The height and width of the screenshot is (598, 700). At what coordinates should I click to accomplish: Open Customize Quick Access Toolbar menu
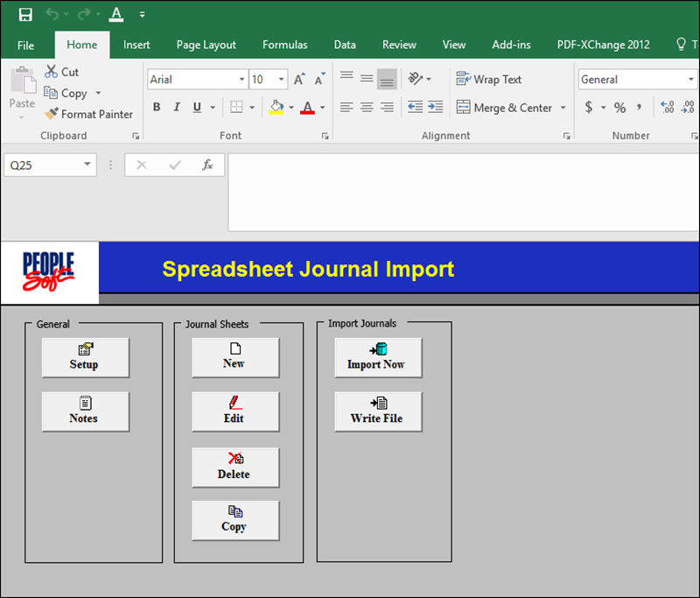(142, 15)
